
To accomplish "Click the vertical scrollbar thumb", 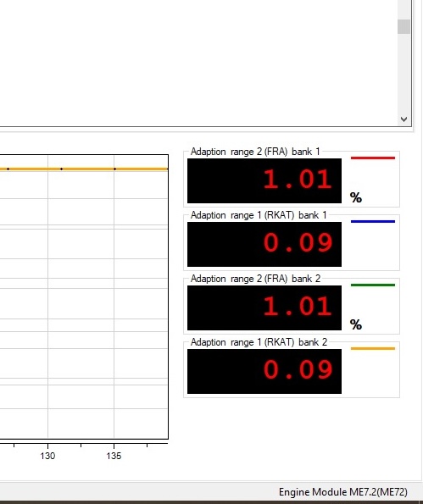I will pos(404,26).
